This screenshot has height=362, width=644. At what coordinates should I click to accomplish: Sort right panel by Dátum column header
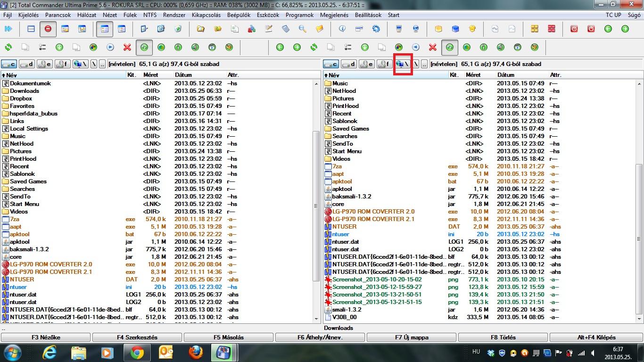click(x=522, y=75)
